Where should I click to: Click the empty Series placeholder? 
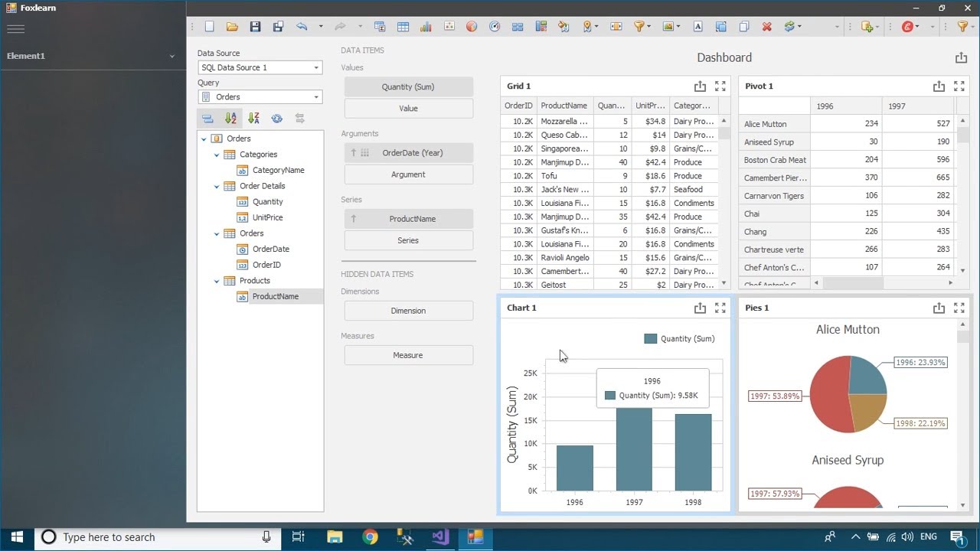[408, 240]
